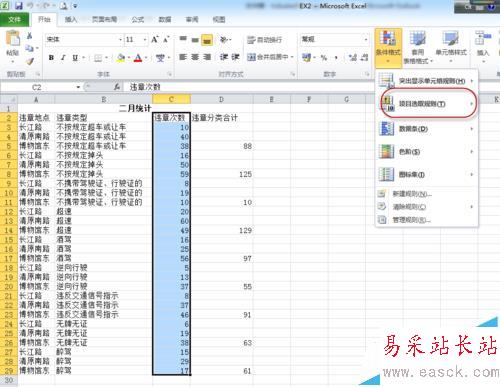
Task: Click the cell Borders icon
Action: tap(98, 58)
